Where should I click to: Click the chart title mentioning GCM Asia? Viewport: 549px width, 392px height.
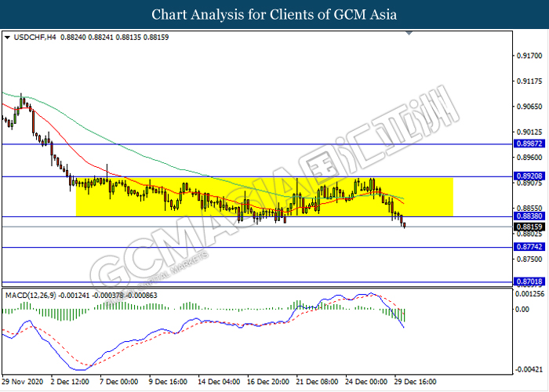pyautogui.click(x=274, y=15)
